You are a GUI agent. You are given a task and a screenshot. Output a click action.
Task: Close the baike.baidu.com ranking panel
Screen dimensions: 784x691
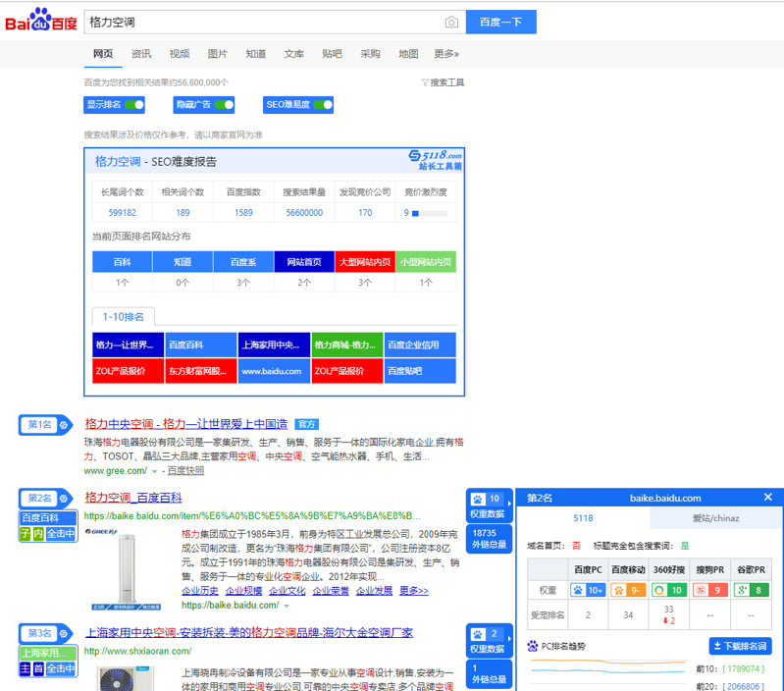(x=768, y=497)
